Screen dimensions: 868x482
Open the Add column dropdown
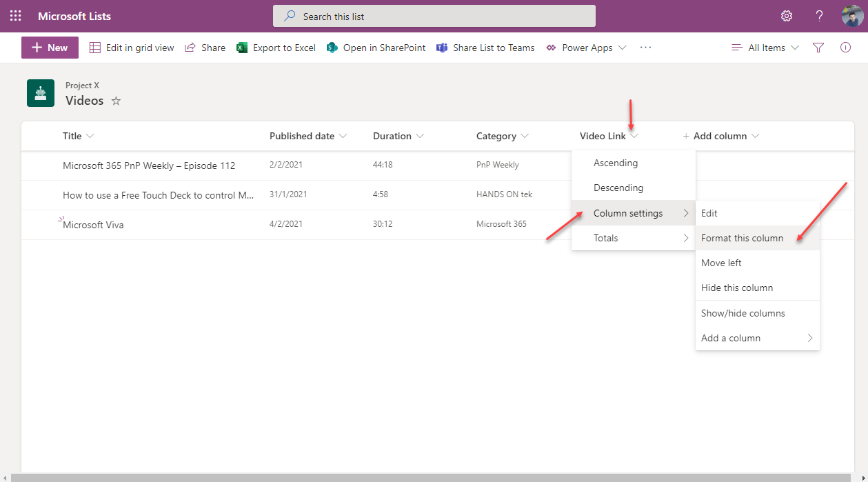click(721, 136)
